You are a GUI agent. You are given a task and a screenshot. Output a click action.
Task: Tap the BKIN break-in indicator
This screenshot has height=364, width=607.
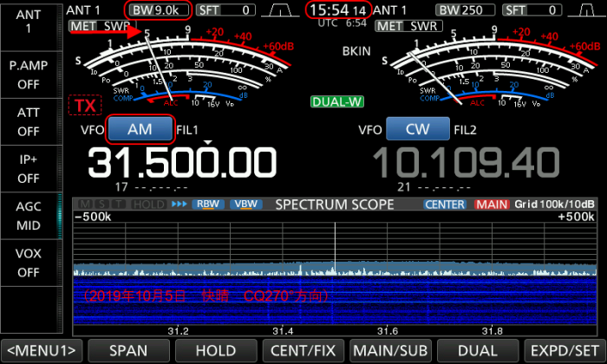coord(356,51)
